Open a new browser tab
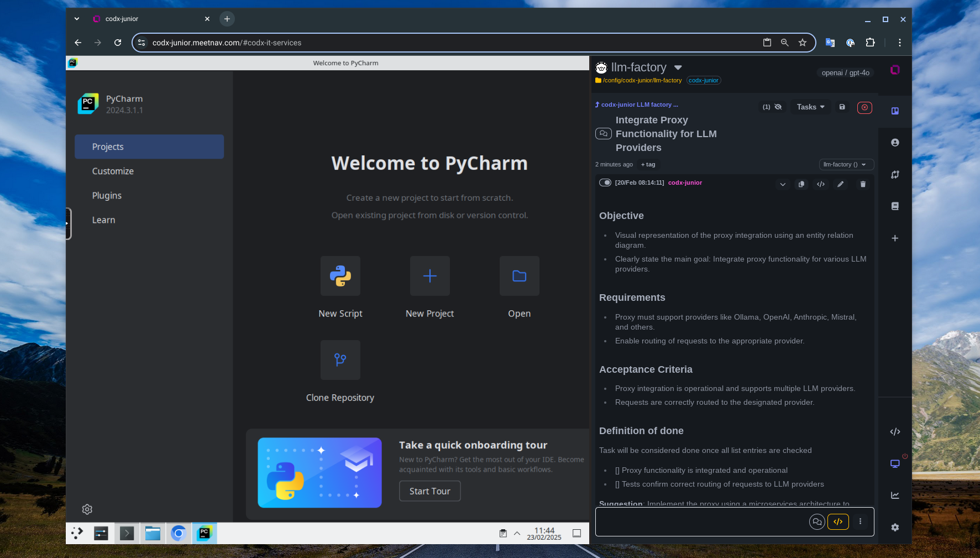Viewport: 980px width, 558px height. click(x=227, y=19)
